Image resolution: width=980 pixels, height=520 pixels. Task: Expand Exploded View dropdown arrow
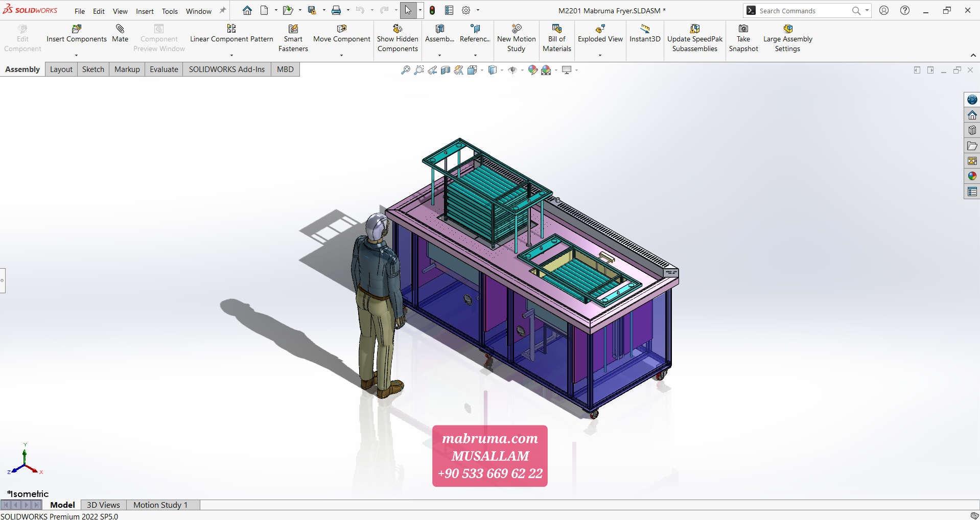click(600, 55)
